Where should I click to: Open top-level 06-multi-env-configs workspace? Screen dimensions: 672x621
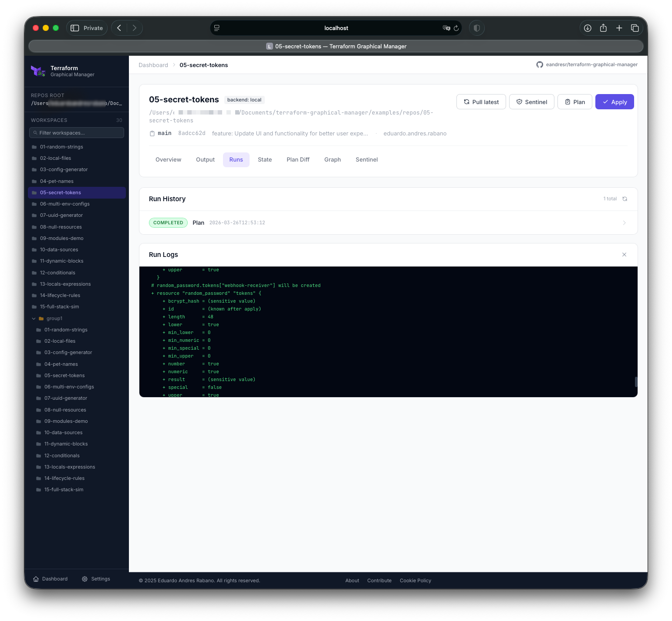[x=77, y=204]
